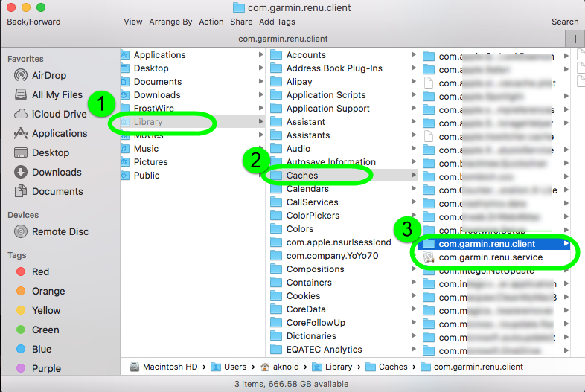Screen dimensions: 585x392
Task: Select the com.garmin.renu.service file icon
Action: (429, 257)
